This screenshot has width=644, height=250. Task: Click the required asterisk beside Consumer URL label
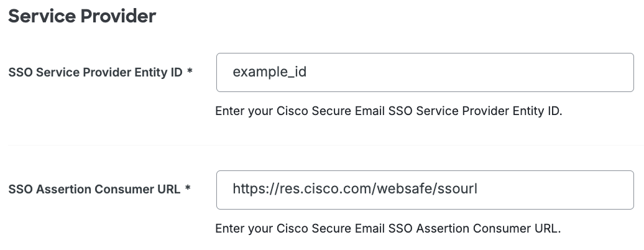click(x=187, y=190)
